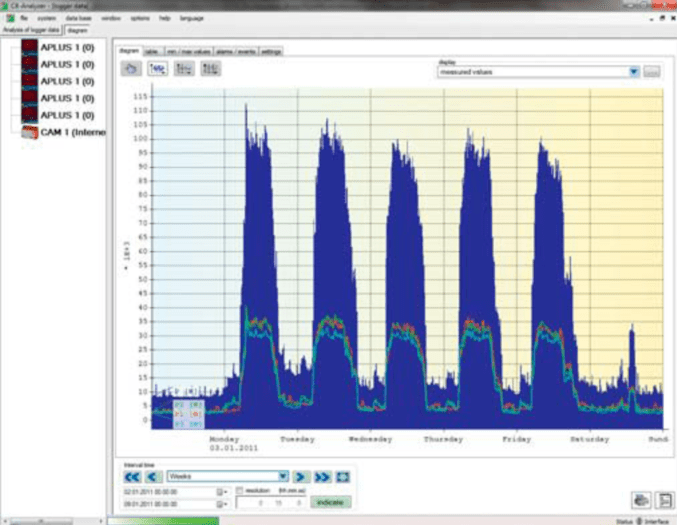
Task: Click the fit-to-full-range icon
Action: click(343, 477)
